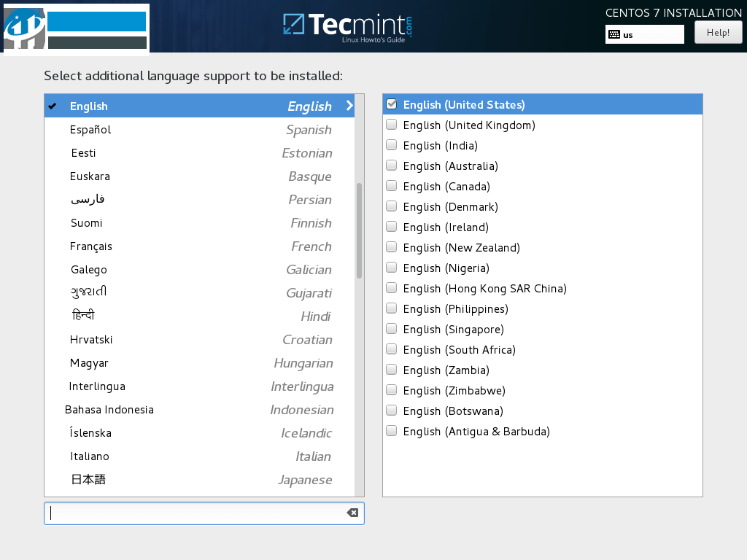Click inside the language search input field
747x560 pixels.
(x=197, y=513)
